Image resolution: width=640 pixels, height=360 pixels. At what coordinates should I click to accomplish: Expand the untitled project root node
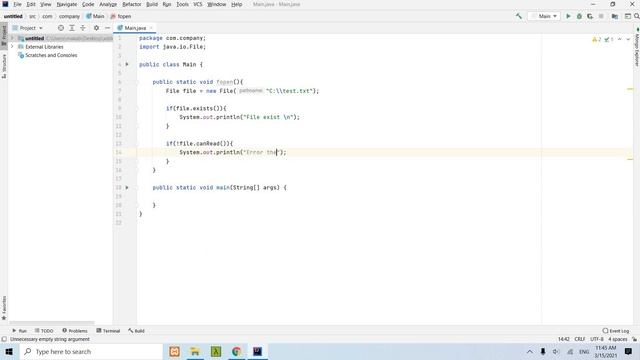12,38
